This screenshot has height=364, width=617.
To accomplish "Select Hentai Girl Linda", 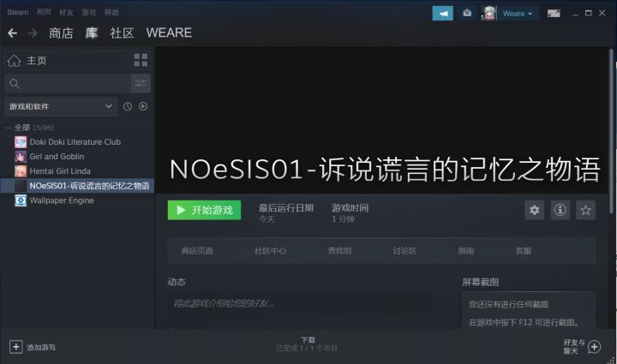I will coord(60,171).
